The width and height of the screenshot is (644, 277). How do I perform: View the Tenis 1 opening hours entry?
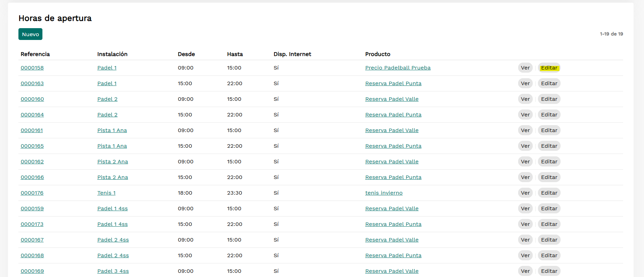click(x=525, y=193)
